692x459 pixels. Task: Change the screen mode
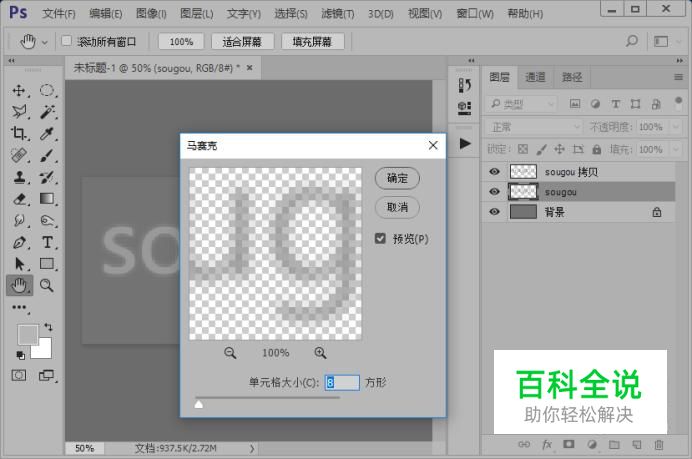click(46, 376)
